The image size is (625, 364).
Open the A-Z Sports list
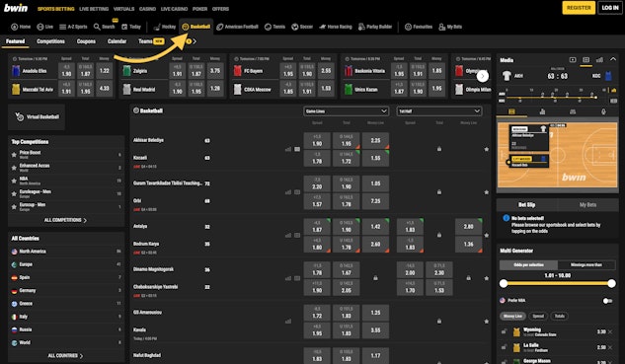pyautogui.click(x=73, y=27)
